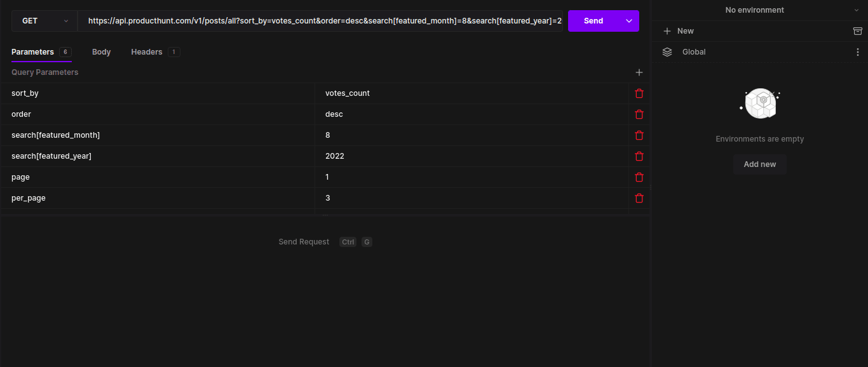
Task: Create a New environment
Action: [679, 31]
